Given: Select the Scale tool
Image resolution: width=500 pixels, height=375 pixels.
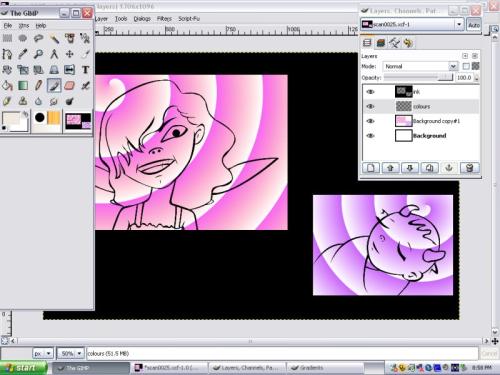Looking at the screenshot, I should click(x=23, y=69).
